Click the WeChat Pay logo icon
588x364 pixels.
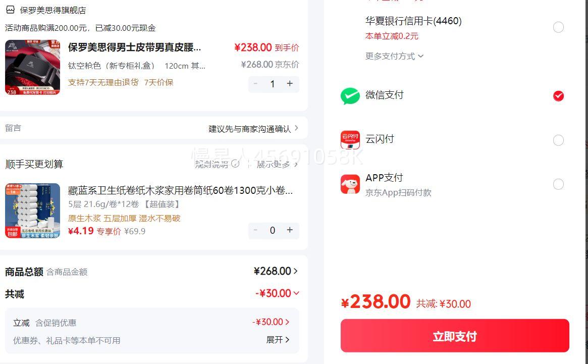[350, 96]
